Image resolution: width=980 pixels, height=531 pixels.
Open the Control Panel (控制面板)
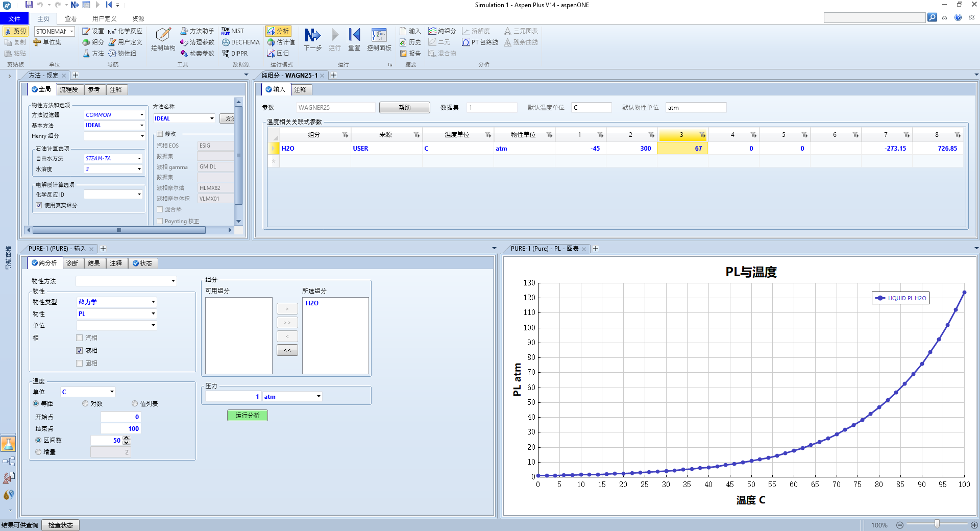tap(379, 39)
